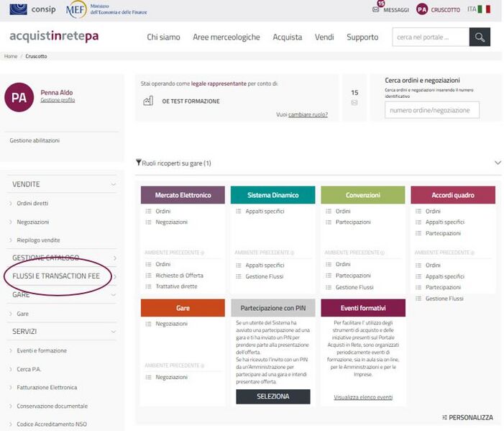
Task: Collapse the VENDITE sidebar section
Action: click(x=113, y=184)
